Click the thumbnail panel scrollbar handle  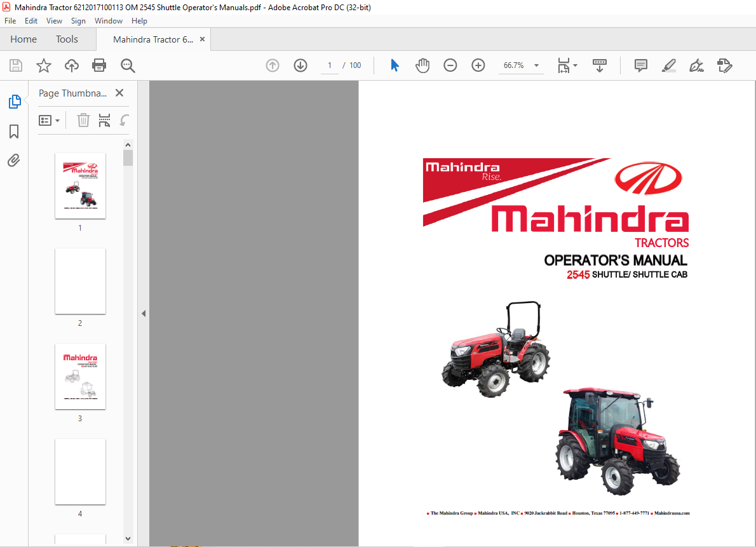click(x=128, y=158)
